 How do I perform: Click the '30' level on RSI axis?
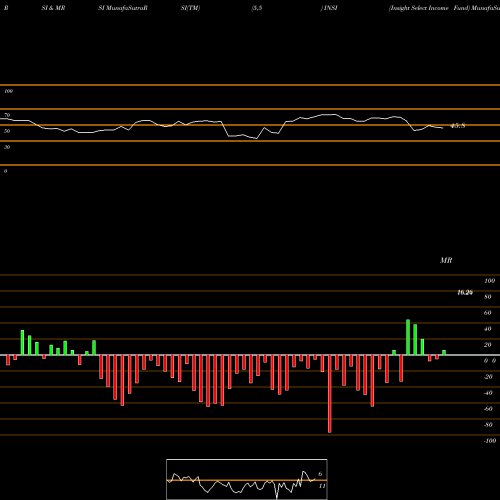coord(7,147)
